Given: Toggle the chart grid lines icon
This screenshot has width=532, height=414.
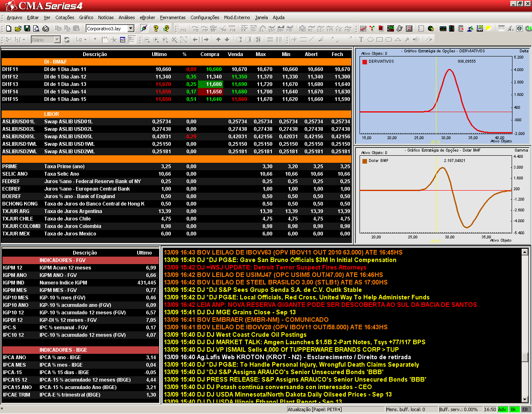Looking at the screenshot, I should click(x=105, y=40).
